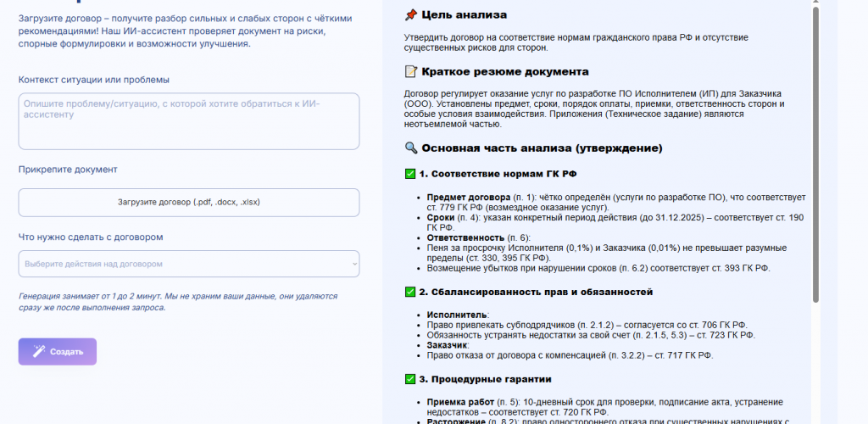Click the heading 'Краткое резюме документа'

point(505,72)
